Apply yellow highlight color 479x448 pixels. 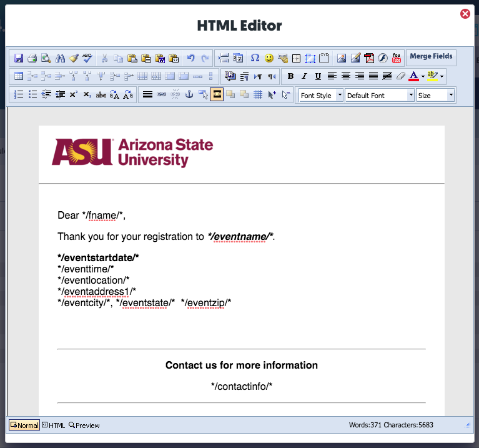(x=432, y=76)
